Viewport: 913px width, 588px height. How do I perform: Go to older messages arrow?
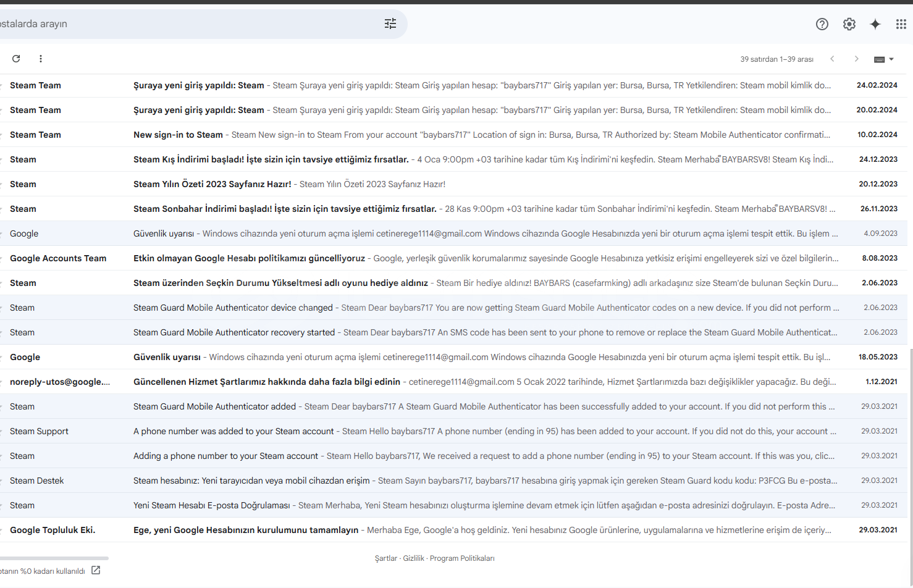click(x=856, y=59)
